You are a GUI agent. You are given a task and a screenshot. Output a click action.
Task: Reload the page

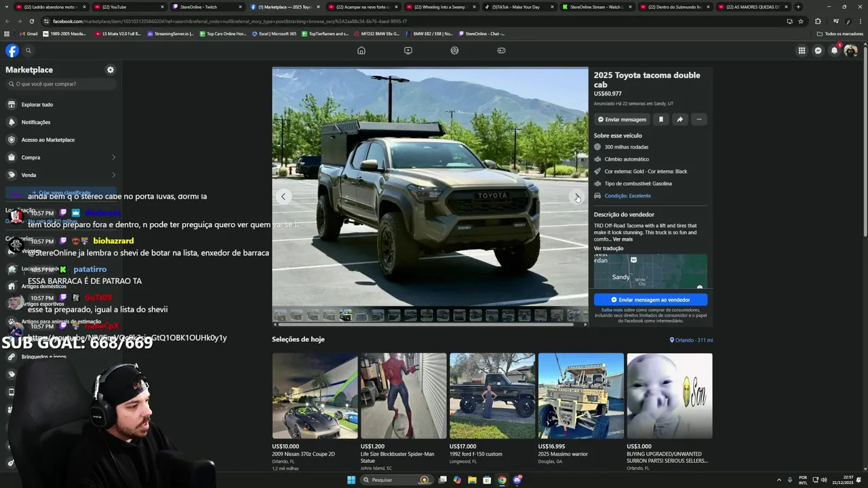(32, 21)
